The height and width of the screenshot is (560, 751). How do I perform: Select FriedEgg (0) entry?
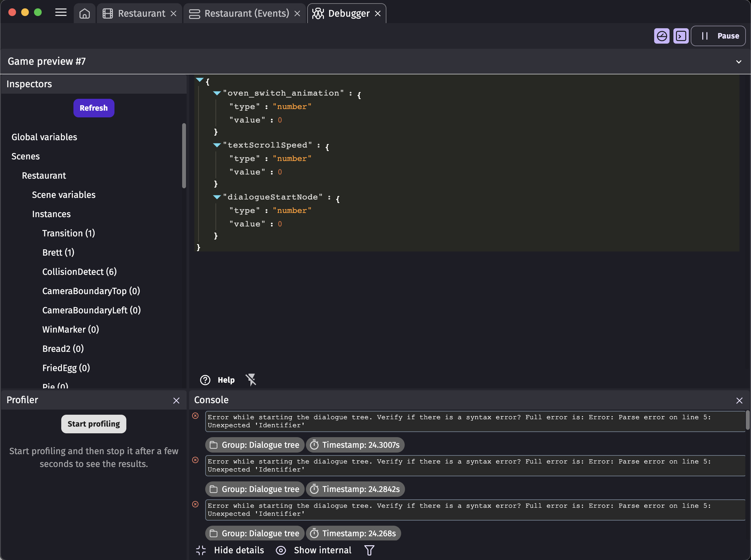coord(66,368)
